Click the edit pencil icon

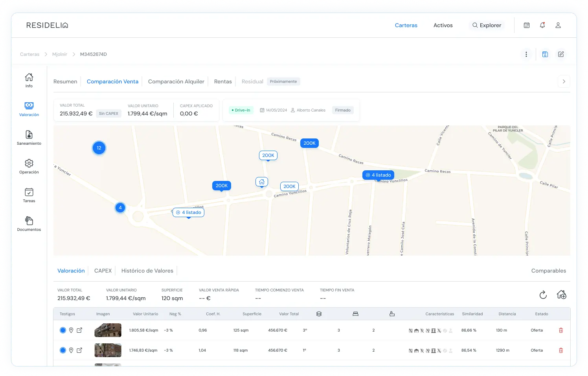pos(561,54)
